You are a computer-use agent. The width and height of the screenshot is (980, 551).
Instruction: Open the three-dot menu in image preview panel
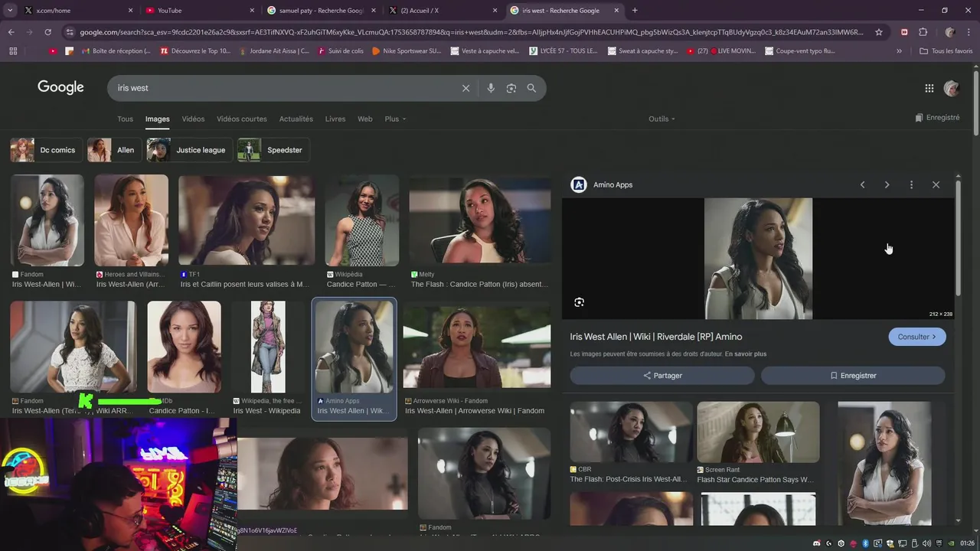point(911,184)
